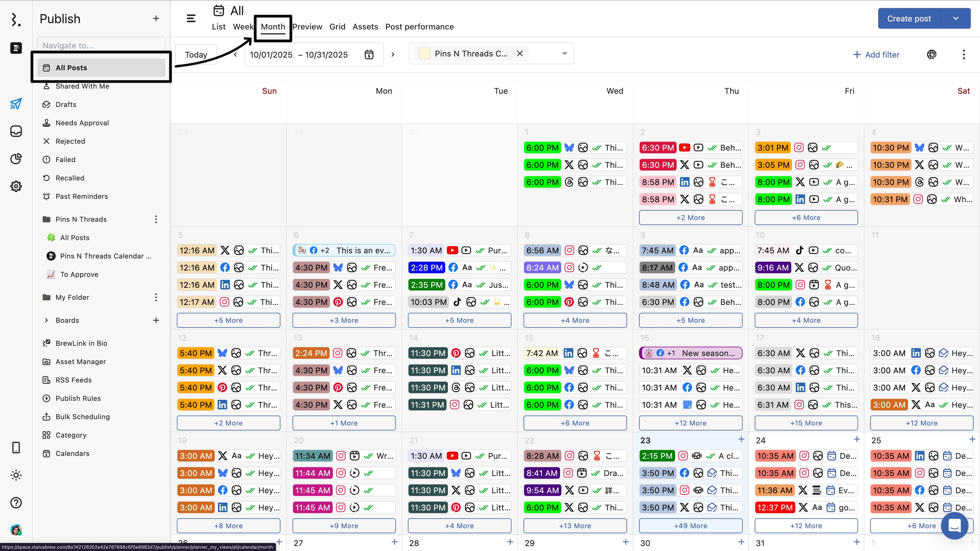The width and height of the screenshot is (980, 551).
Task: Click the globe timezone icon
Action: click(x=932, y=54)
